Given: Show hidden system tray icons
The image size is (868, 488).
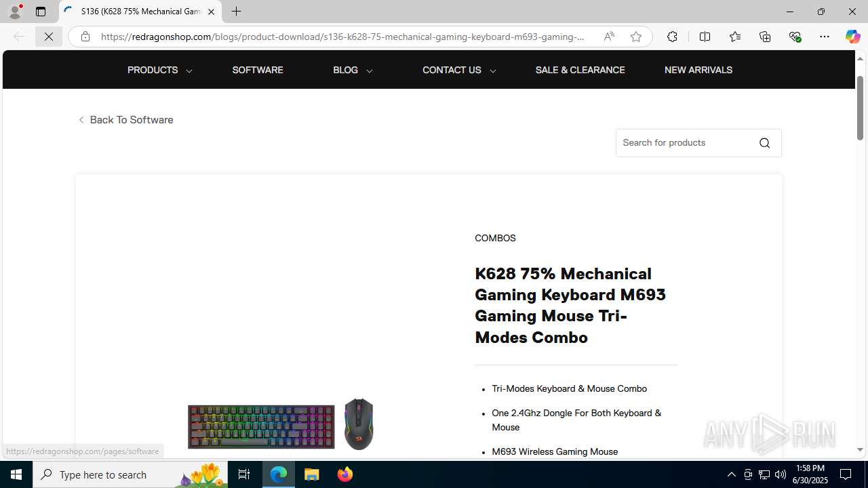Looking at the screenshot, I should click(731, 474).
